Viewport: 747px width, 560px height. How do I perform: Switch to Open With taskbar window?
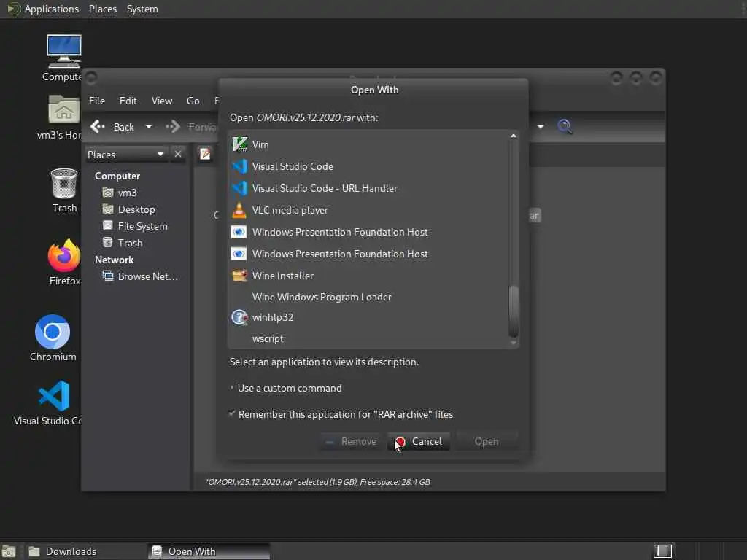(x=209, y=551)
